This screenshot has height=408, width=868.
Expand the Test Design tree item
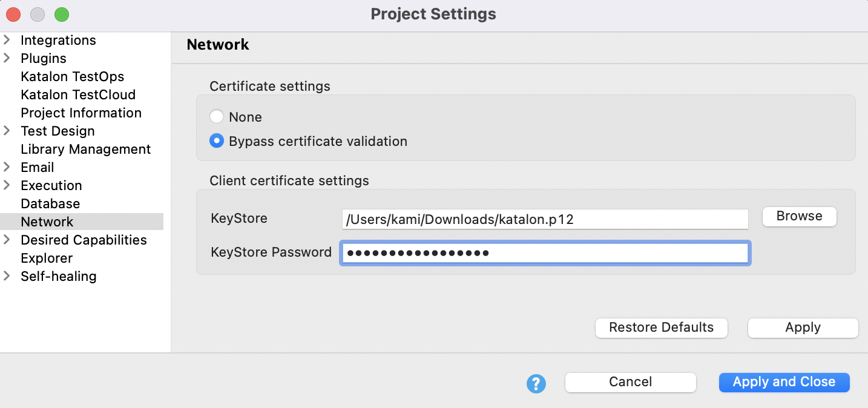pyautogui.click(x=7, y=131)
